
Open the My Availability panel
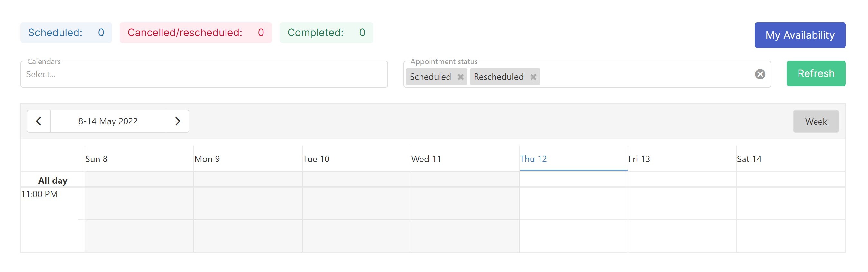pyautogui.click(x=800, y=35)
